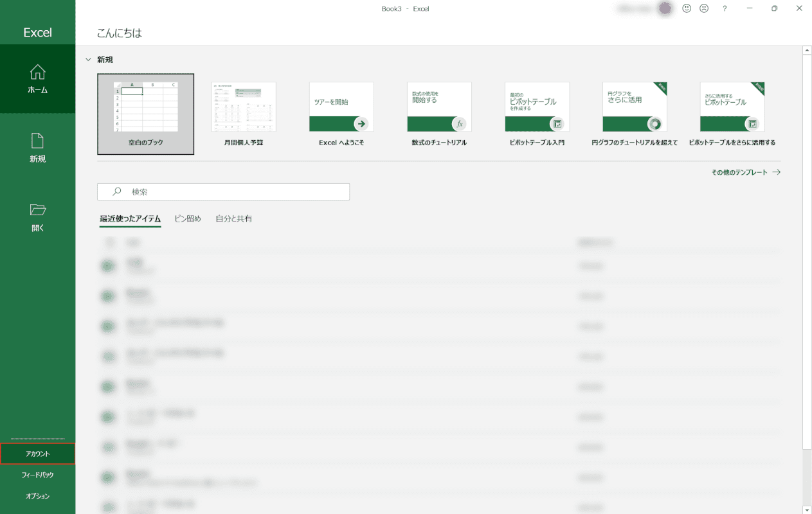Click the profile avatar in title bar
This screenshot has height=514, width=812.
coord(665,8)
